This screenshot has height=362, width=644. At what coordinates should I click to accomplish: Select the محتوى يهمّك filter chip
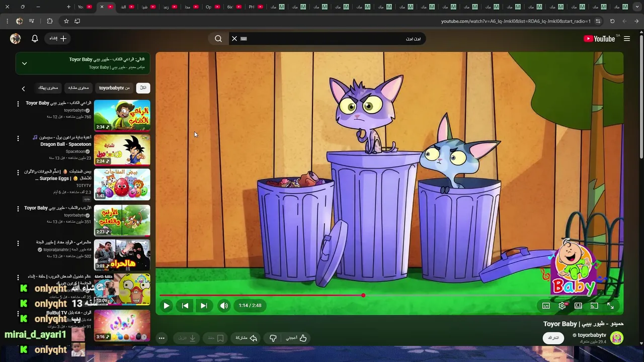coord(48,88)
